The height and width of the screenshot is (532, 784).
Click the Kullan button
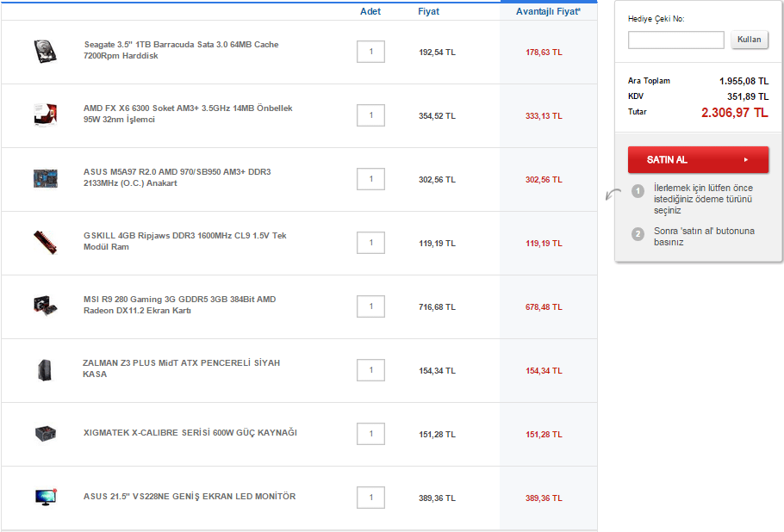749,40
